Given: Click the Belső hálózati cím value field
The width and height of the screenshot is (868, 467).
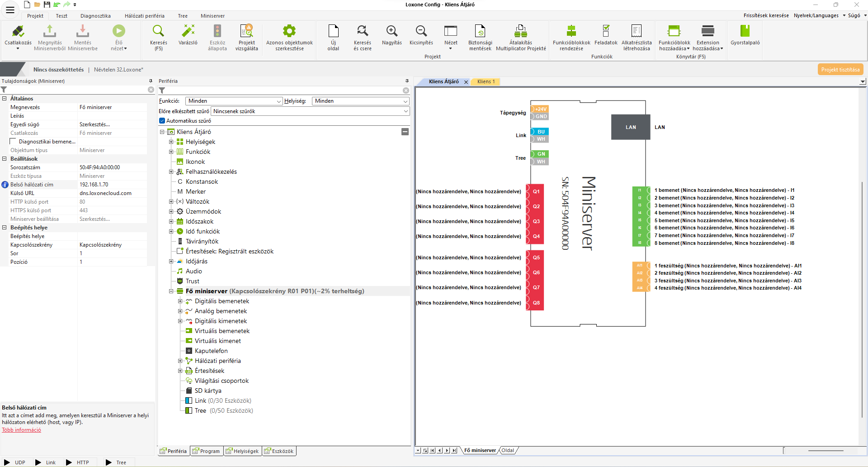Looking at the screenshot, I should [x=113, y=185].
